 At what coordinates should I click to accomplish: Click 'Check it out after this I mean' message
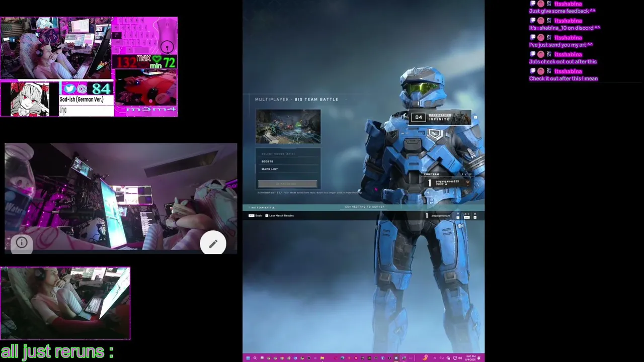coord(563,78)
